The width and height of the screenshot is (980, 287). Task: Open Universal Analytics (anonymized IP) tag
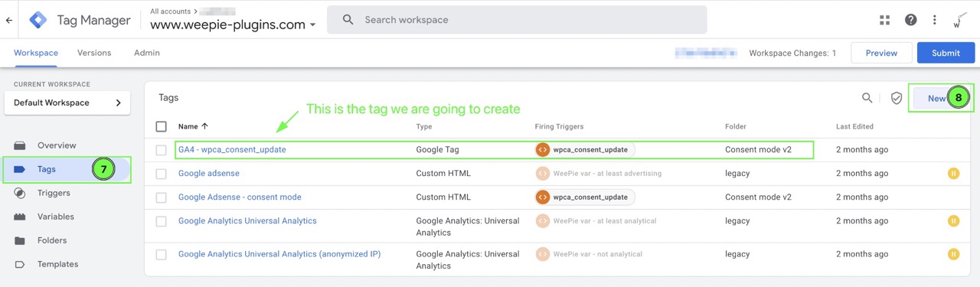click(279, 254)
